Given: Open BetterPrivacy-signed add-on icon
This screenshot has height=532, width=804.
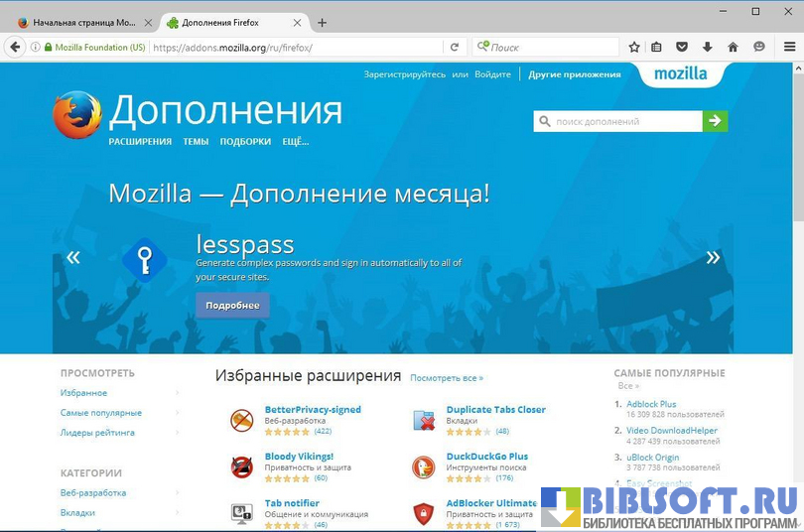Looking at the screenshot, I should pos(241,420).
